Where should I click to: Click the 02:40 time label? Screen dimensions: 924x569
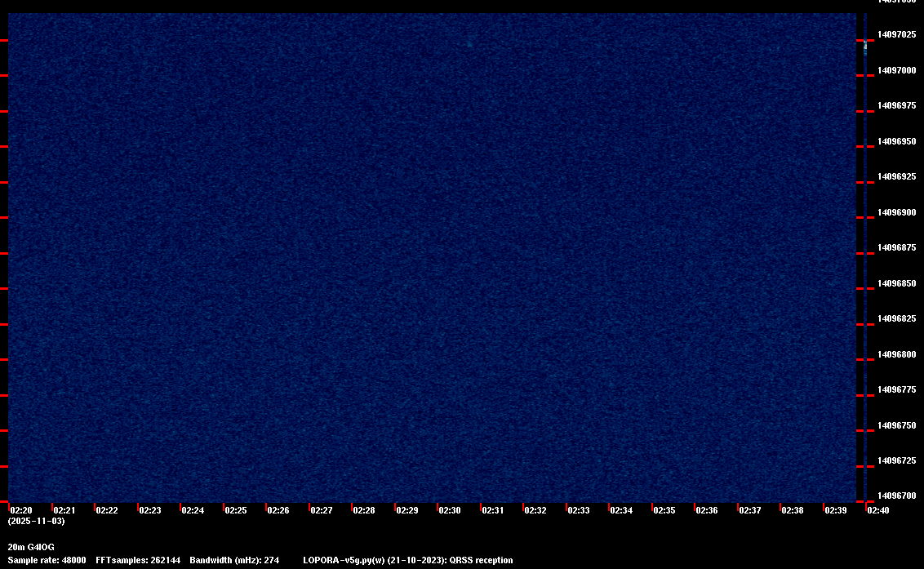(x=878, y=510)
